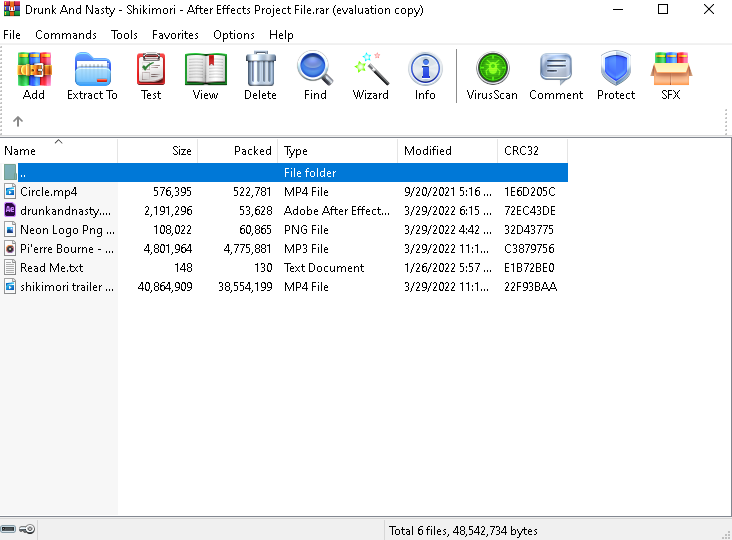Open the View toolbar icon
The image size is (732, 540).
click(205, 70)
